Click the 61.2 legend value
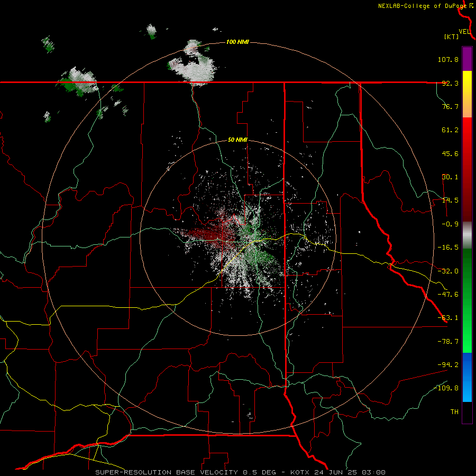Screen dimensions: 476x476 [x=450, y=130]
